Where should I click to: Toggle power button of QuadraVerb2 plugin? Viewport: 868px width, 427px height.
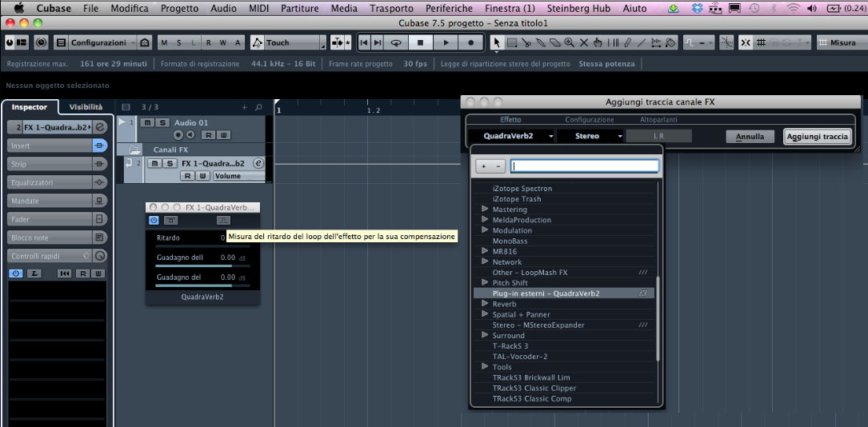(154, 221)
